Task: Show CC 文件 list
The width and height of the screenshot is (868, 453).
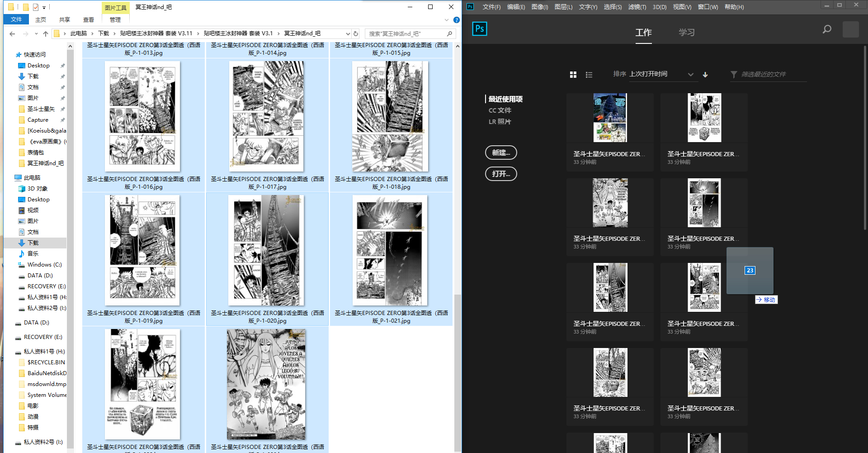Action: [x=500, y=110]
